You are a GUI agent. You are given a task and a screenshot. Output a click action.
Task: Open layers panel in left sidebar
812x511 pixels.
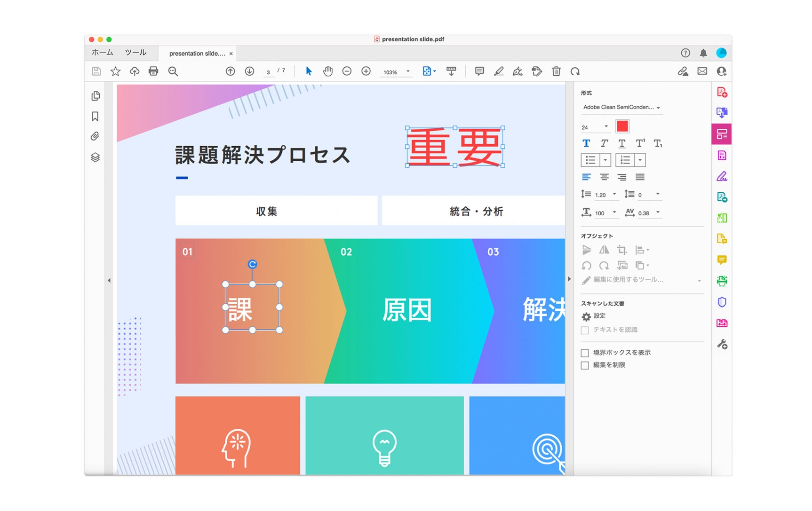click(95, 157)
